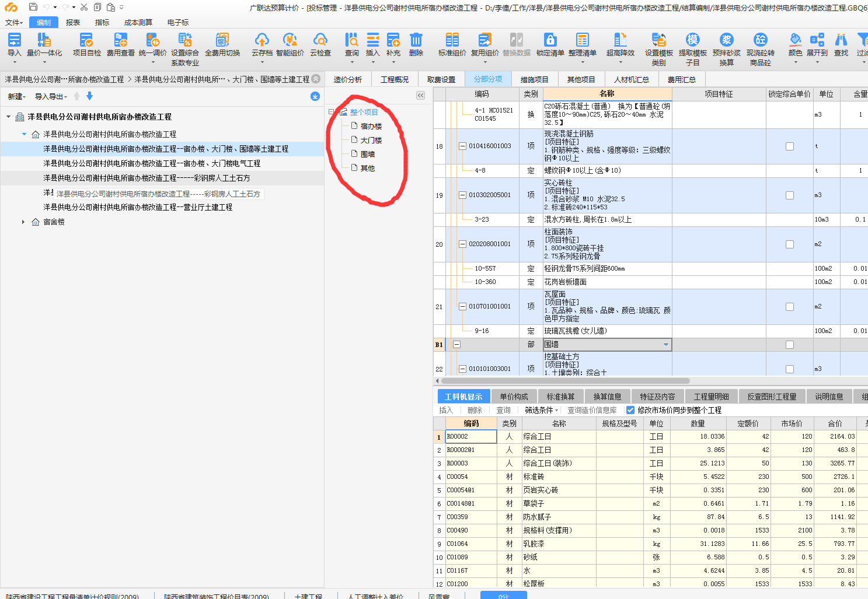868x599 pixels.
Task: Open 费用查看 fee viewer
Action: point(120,45)
